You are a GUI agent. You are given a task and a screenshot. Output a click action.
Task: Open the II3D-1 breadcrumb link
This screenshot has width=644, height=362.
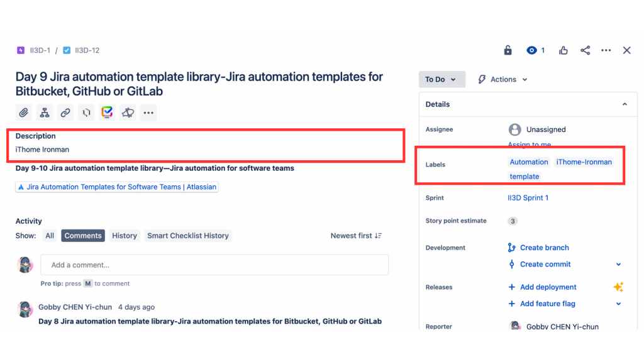point(40,50)
